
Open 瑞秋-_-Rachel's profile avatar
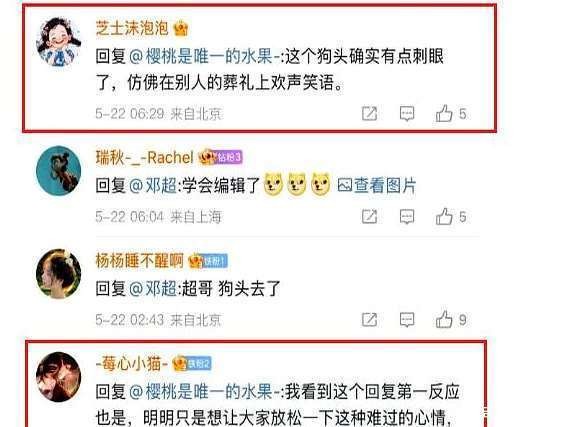tap(59, 171)
